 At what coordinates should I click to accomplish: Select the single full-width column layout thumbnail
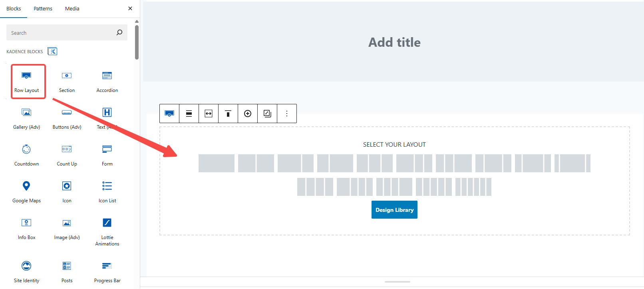(216, 163)
